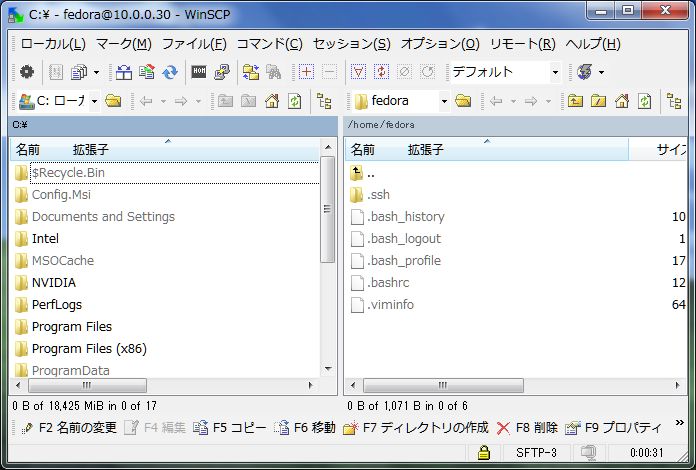Click the invert selection icon
The image size is (696, 470).
click(x=381, y=72)
